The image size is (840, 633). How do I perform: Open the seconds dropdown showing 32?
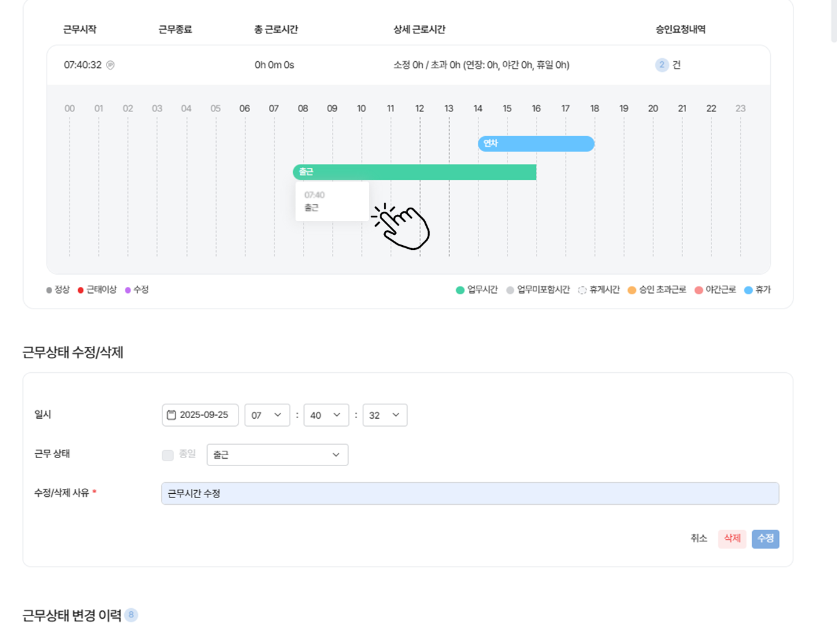[x=385, y=415]
